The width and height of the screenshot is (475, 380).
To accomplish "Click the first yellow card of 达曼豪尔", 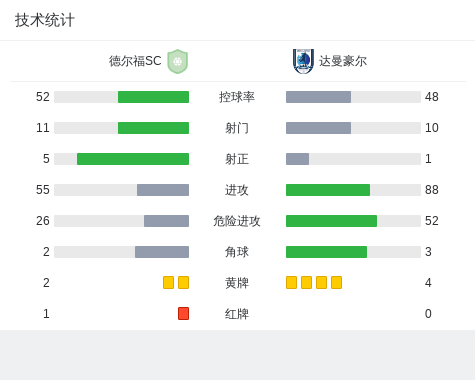I will pos(291,282).
